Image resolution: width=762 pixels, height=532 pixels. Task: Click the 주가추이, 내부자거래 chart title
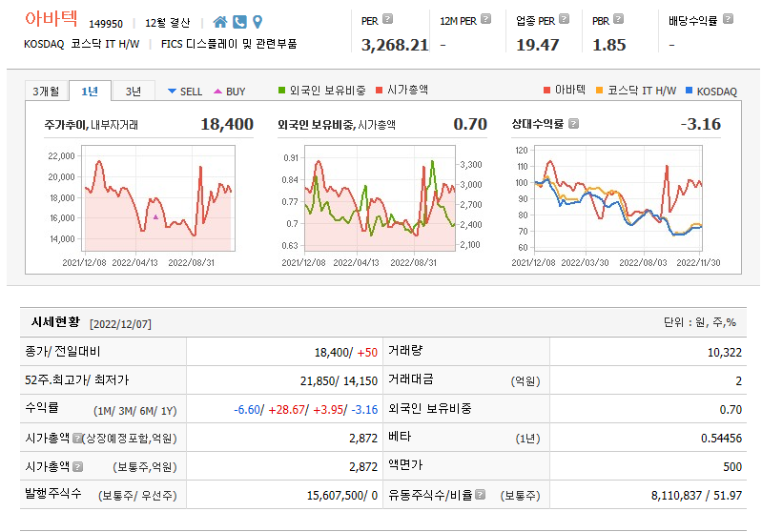coord(92,125)
